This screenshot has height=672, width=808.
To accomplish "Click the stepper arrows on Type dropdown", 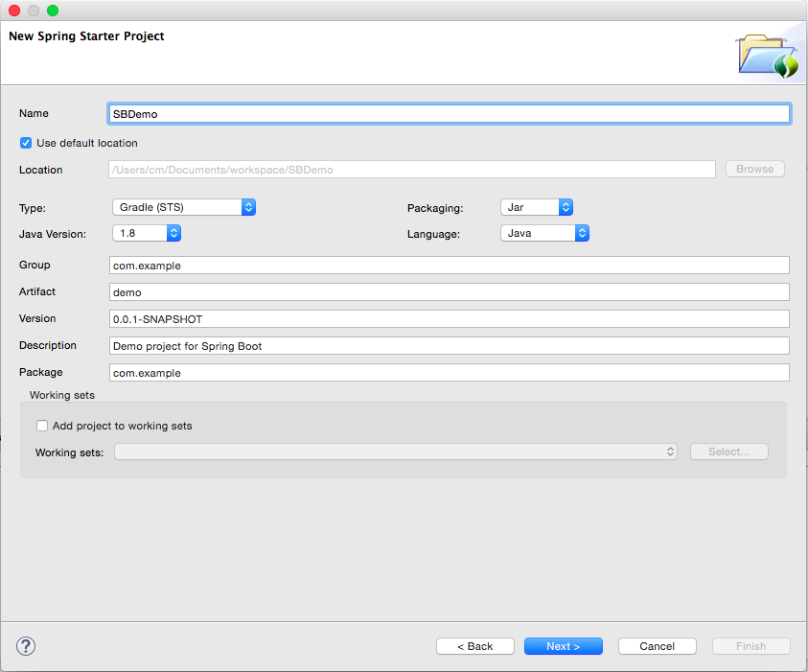I will 248,206.
